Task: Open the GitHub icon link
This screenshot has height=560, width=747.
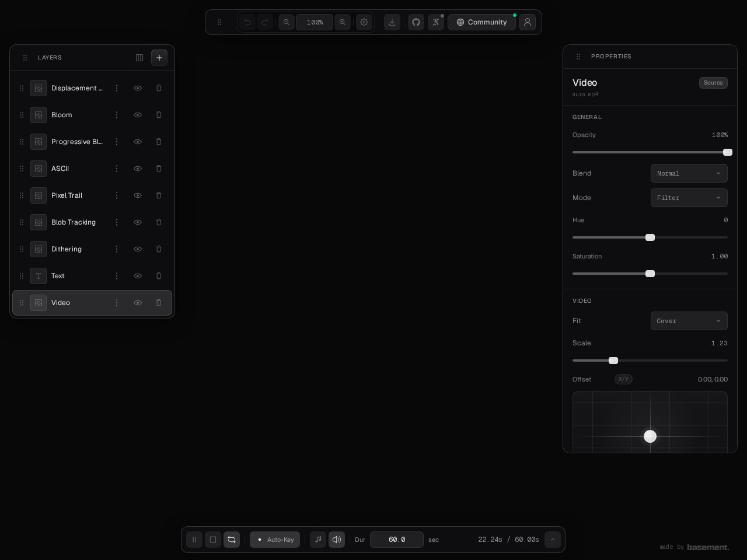Action: click(416, 22)
